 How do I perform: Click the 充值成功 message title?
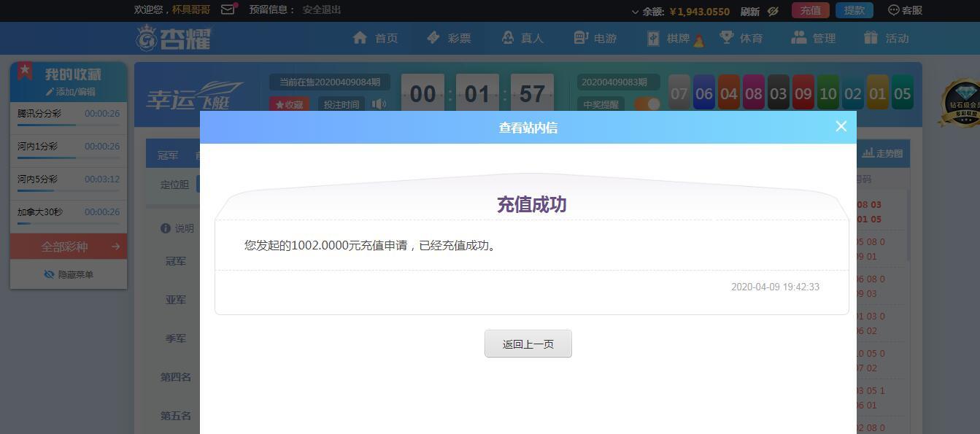pos(531,204)
